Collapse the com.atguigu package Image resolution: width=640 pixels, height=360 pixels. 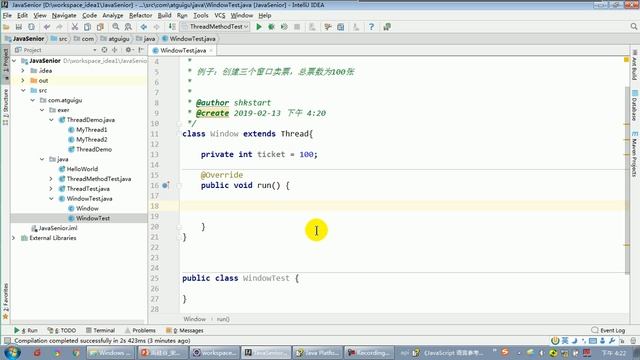[x=33, y=100]
